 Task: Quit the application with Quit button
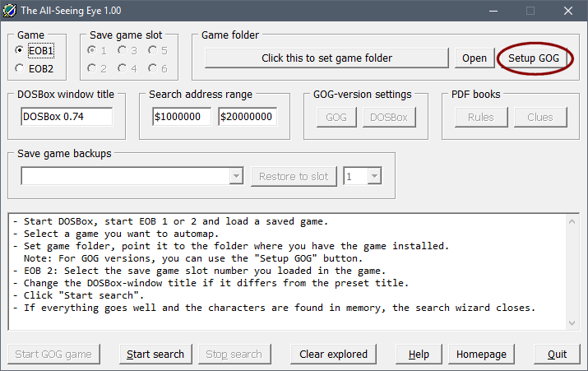tap(557, 354)
